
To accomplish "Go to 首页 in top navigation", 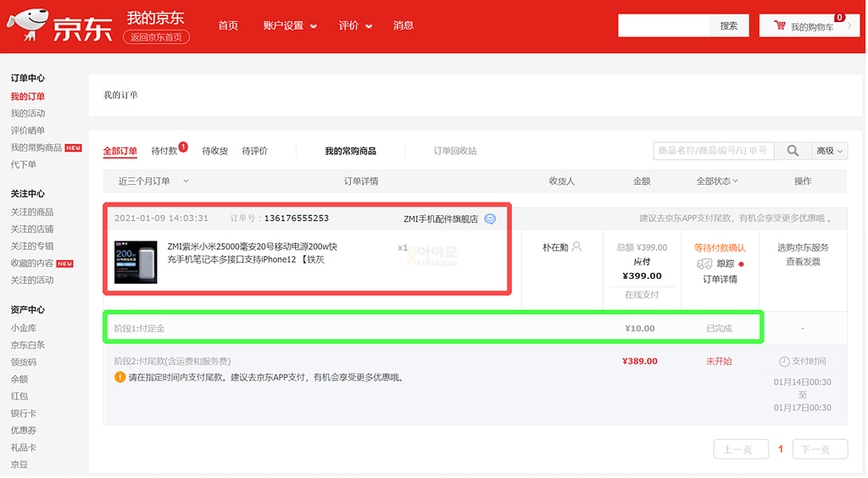I will click(x=227, y=26).
